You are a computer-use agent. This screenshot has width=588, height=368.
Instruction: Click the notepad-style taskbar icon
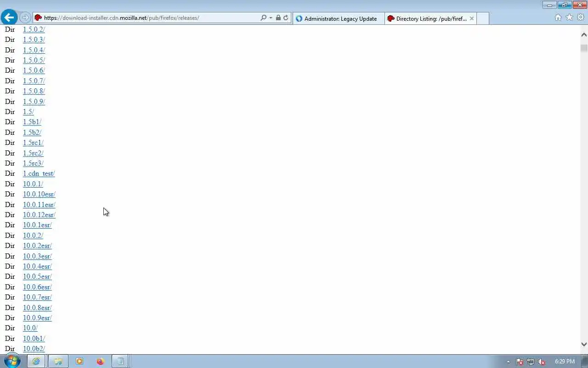120,361
